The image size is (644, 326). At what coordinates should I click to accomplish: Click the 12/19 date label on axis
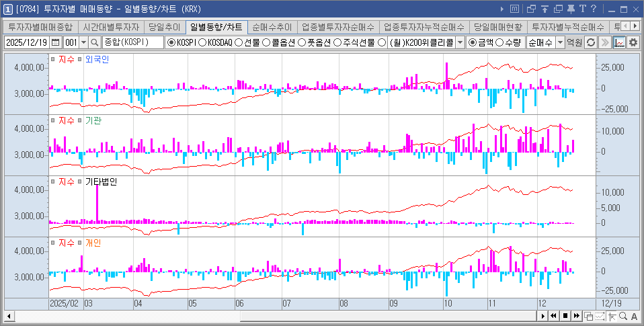click(611, 303)
